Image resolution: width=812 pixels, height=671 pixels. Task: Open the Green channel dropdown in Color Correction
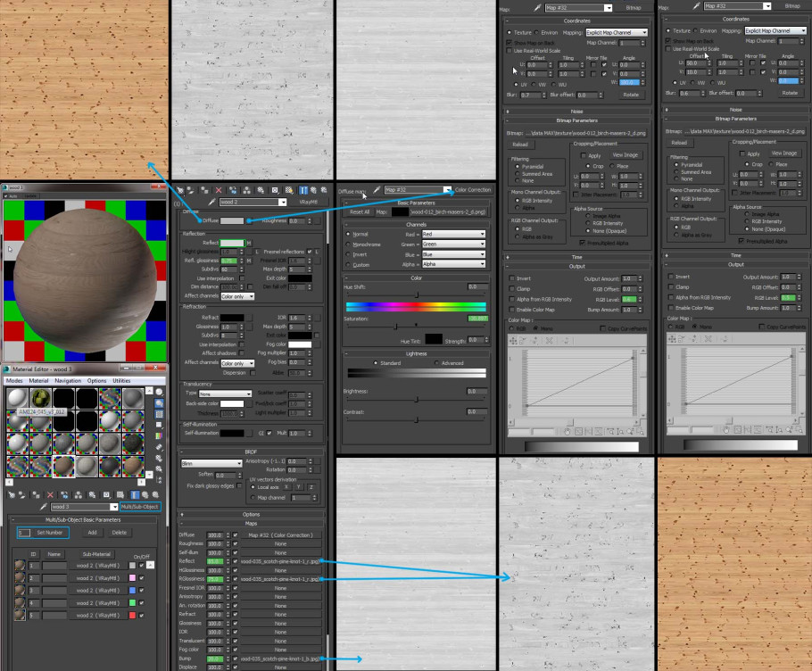[453, 244]
